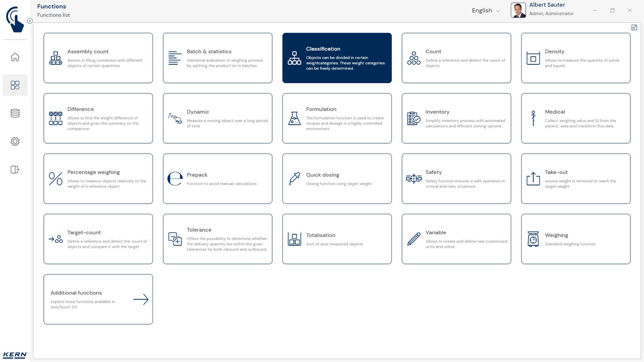
Task: Click Albert Sauter profile picture
Action: click(x=518, y=11)
